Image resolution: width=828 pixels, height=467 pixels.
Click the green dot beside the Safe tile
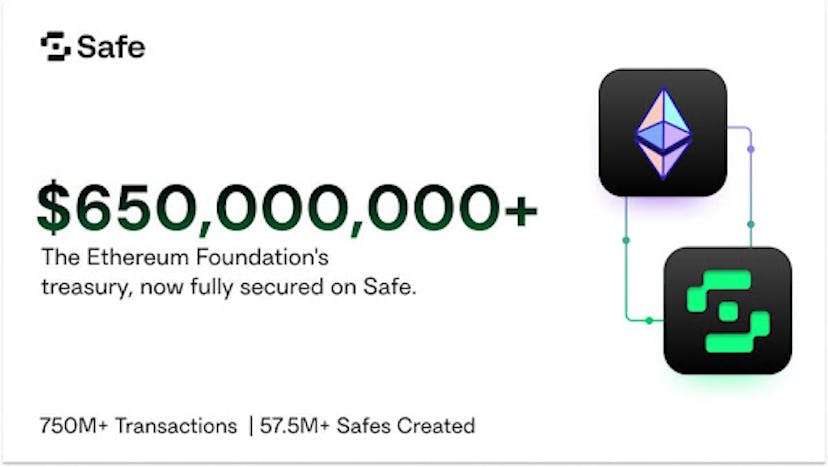648,320
